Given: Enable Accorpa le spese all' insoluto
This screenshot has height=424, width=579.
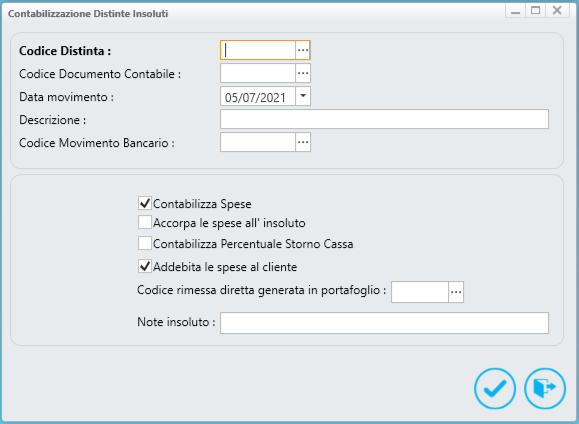Looking at the screenshot, I should [145, 222].
